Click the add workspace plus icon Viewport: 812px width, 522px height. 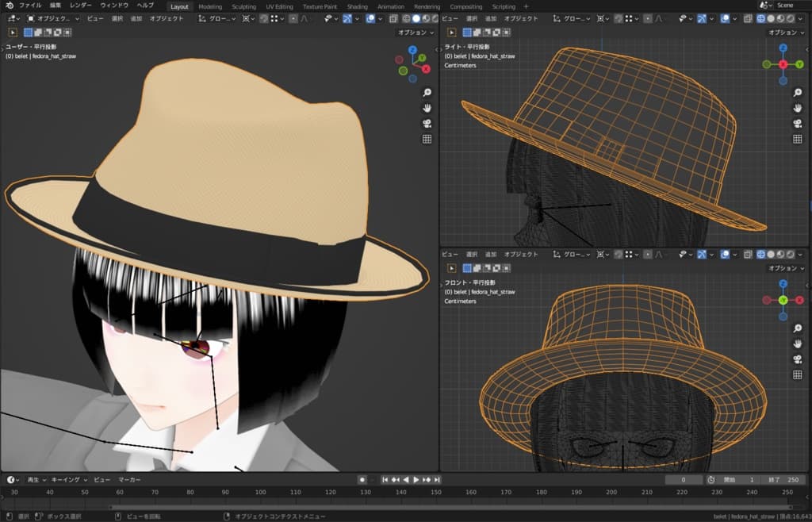coord(526,6)
